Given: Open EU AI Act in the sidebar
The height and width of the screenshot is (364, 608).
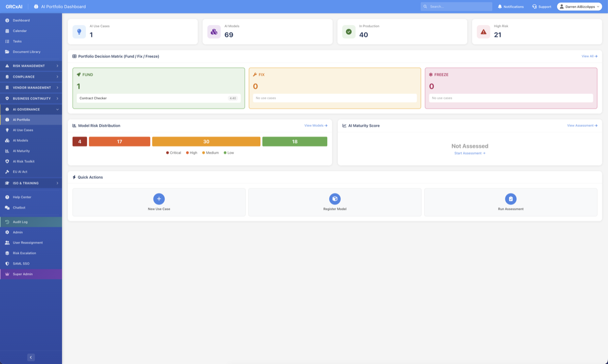Looking at the screenshot, I should 20,172.
